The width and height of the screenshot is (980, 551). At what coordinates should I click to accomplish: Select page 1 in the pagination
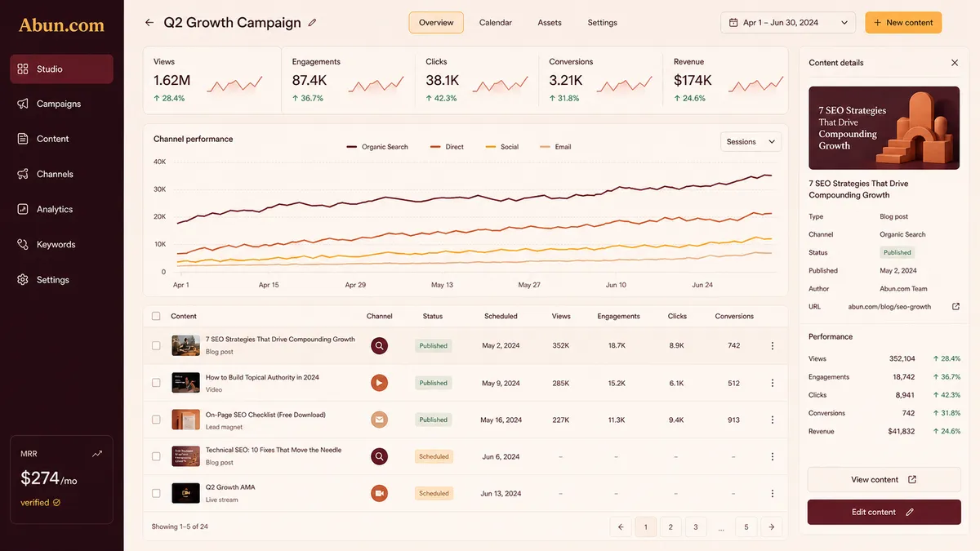[645, 527]
